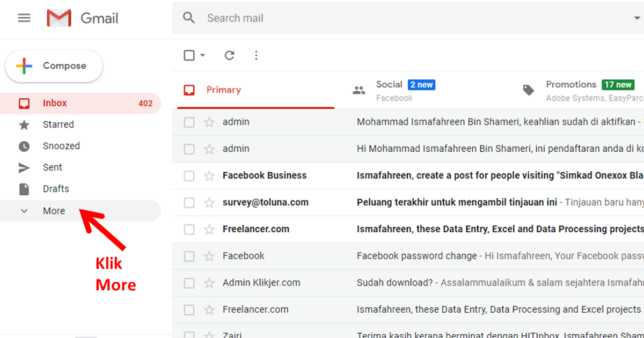Open the Sudah download? email subject
Image resolution: width=644 pixels, height=338 pixels.
pyautogui.click(x=394, y=283)
